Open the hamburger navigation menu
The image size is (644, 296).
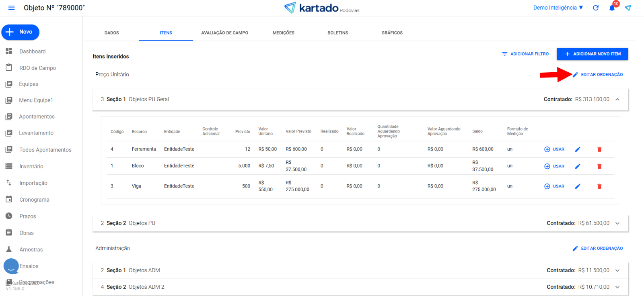point(11,8)
